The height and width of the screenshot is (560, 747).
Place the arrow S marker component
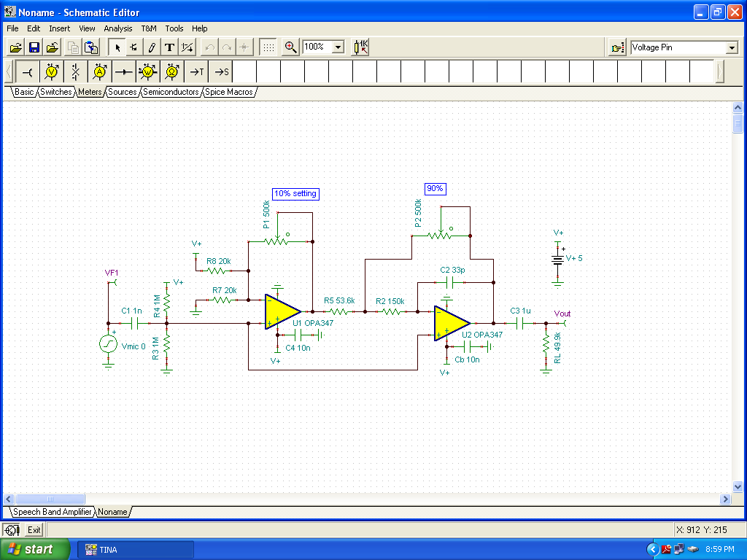click(220, 72)
